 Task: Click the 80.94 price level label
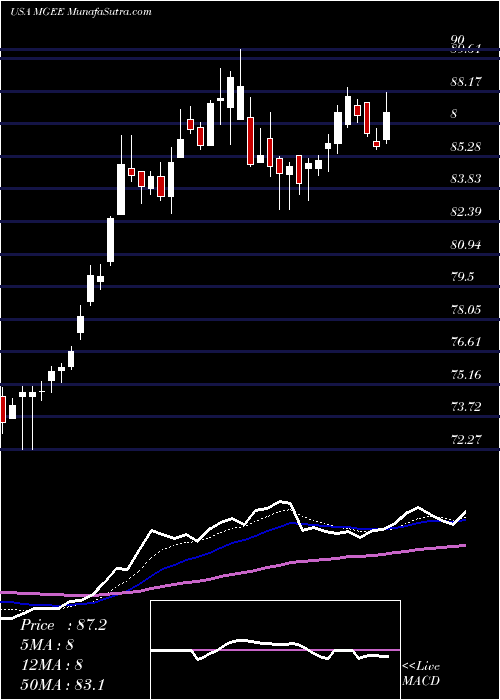pos(466,244)
